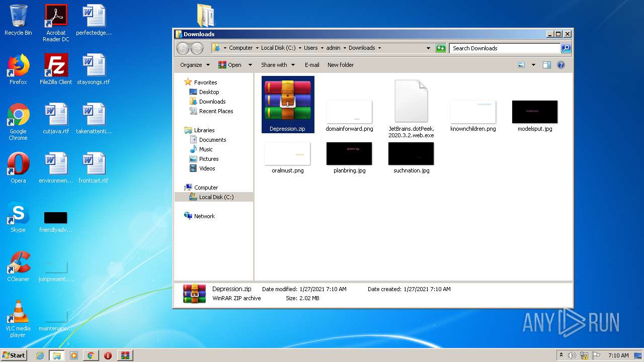Click E-mail toolbar button
This screenshot has width=644, height=362.
(x=312, y=65)
